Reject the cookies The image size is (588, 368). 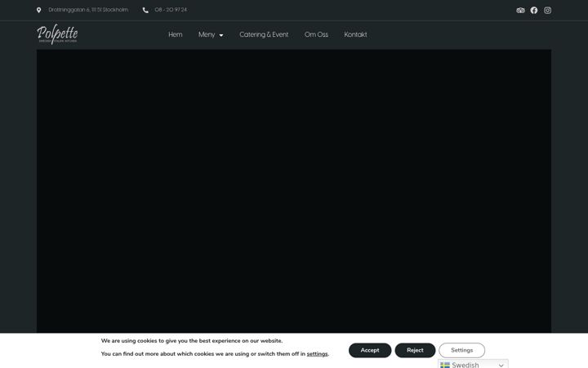(x=415, y=350)
